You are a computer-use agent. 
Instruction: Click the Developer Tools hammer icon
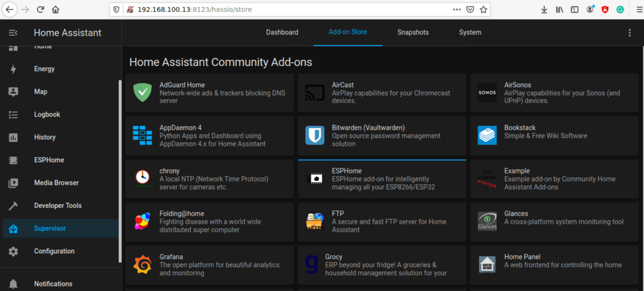click(13, 206)
